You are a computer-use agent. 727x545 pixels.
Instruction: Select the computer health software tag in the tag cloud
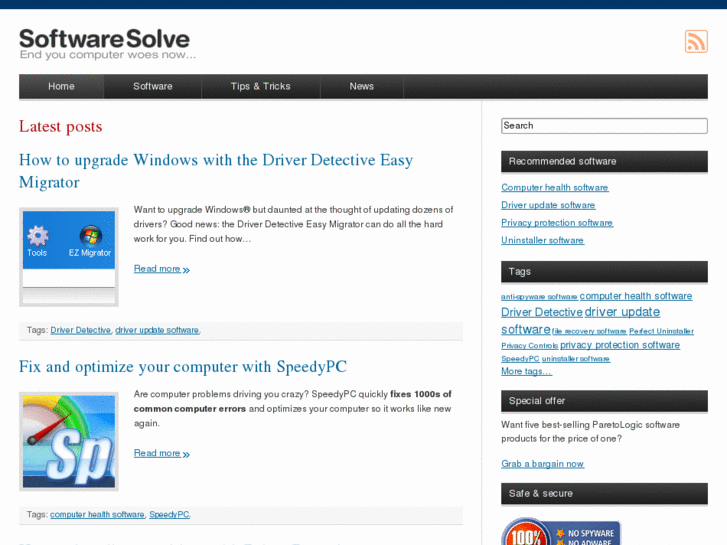click(636, 296)
